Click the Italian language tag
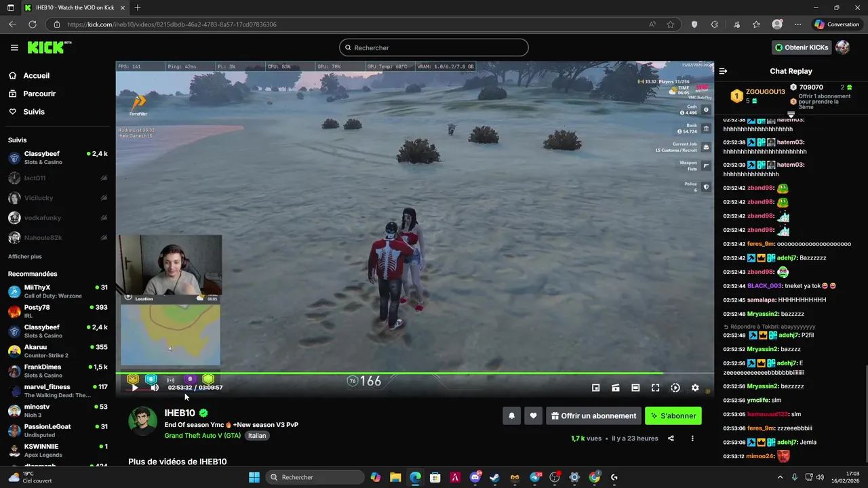Viewport: 868px width, 488px height. 257,436
